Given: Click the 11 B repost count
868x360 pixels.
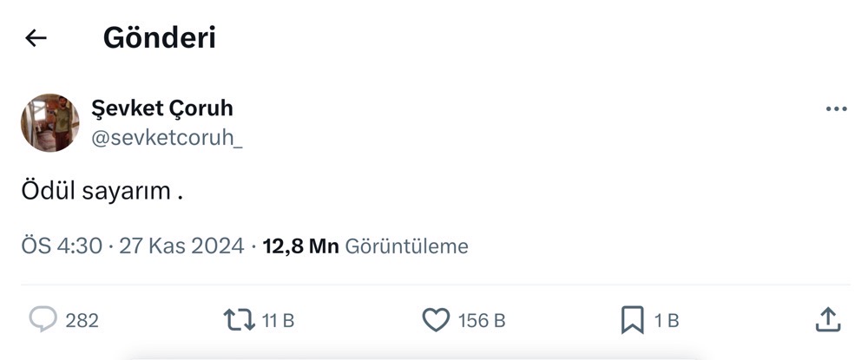Looking at the screenshot, I should [278, 321].
